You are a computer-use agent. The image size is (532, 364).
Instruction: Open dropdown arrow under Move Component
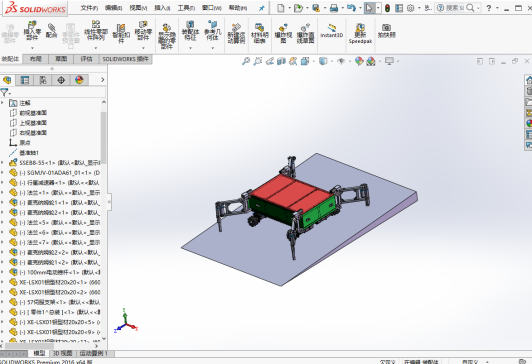click(143, 48)
